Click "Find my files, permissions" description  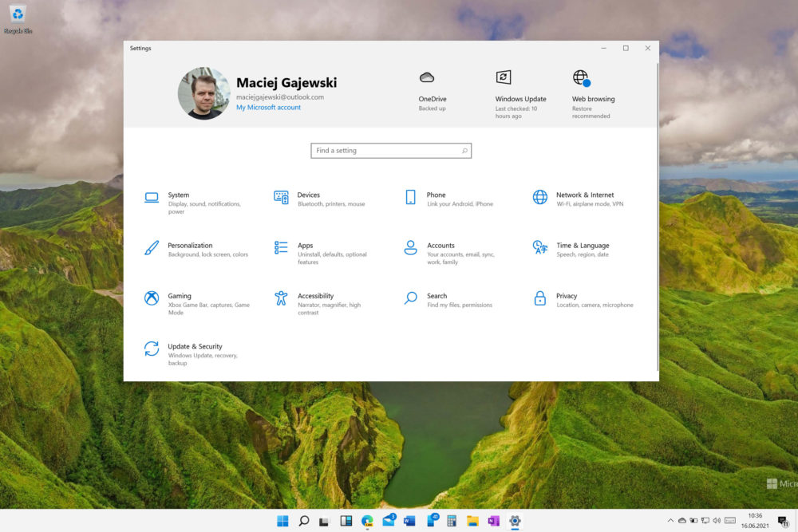tap(460, 305)
